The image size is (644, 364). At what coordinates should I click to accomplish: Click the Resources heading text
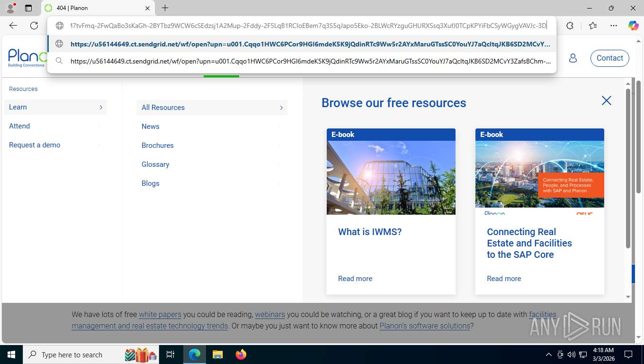(23, 89)
